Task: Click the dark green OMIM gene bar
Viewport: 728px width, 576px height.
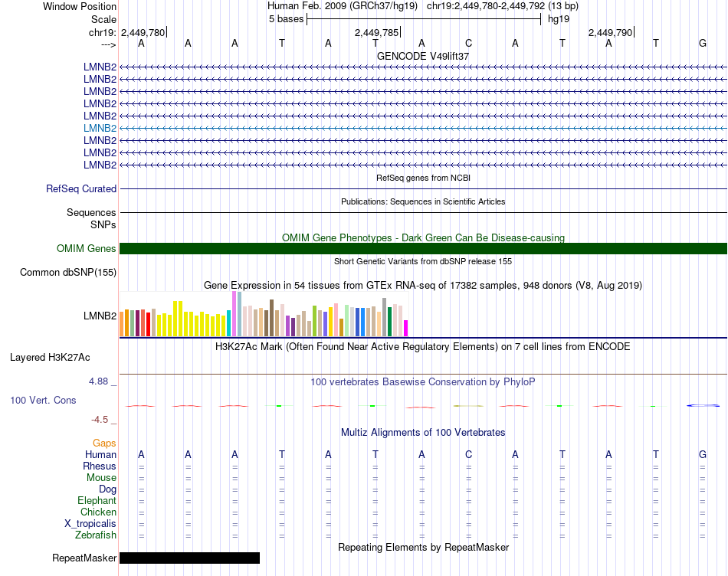Action: click(x=423, y=248)
